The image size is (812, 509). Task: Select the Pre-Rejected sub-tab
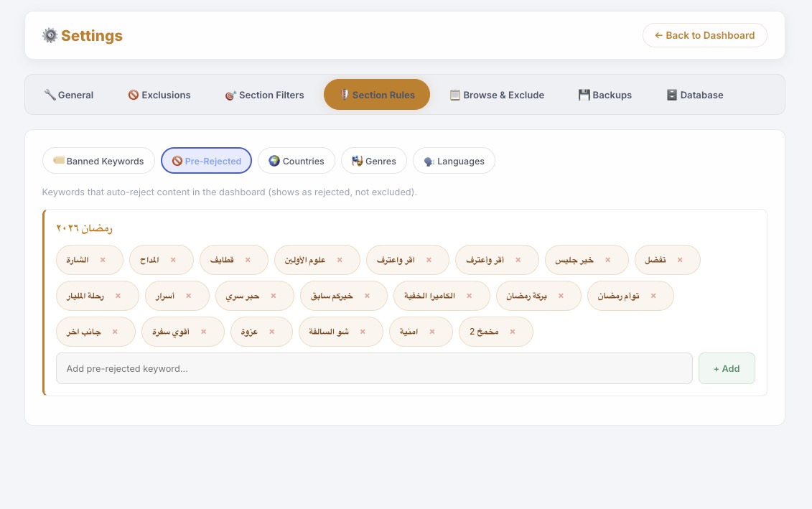[207, 161]
